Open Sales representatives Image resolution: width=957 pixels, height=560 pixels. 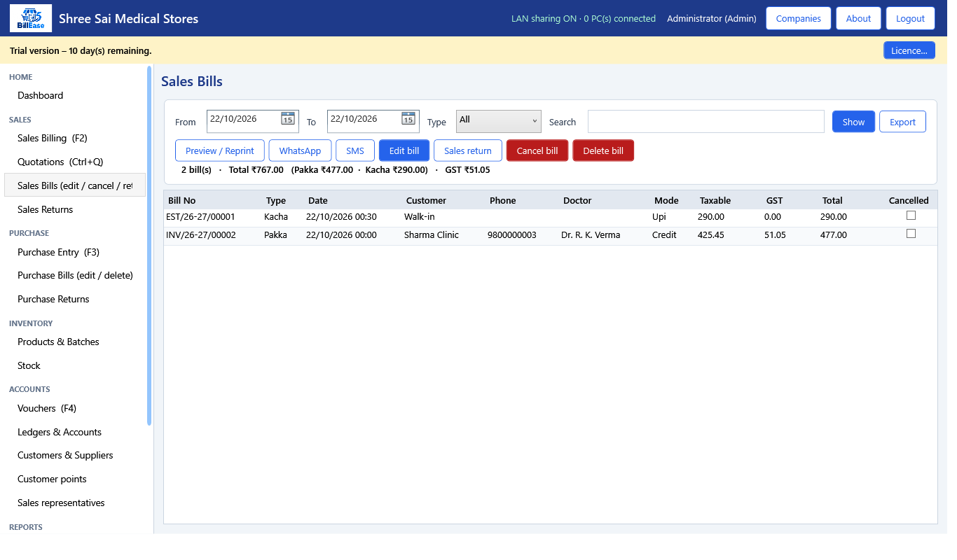[x=74, y=503]
